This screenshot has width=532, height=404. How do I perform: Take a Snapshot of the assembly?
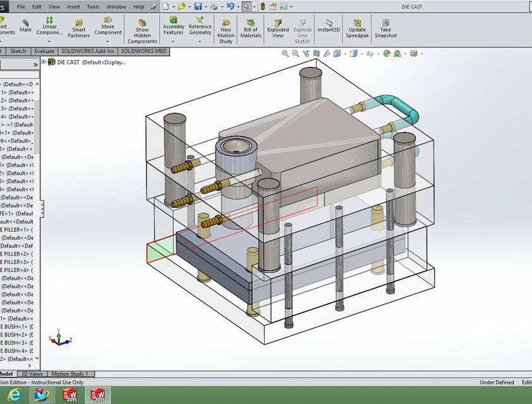point(385,28)
